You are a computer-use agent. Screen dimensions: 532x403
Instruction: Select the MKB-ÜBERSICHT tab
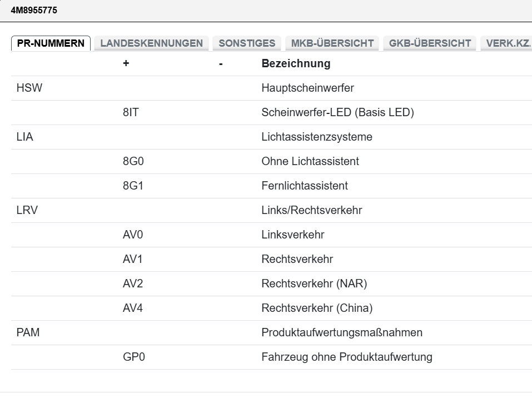[x=332, y=43]
